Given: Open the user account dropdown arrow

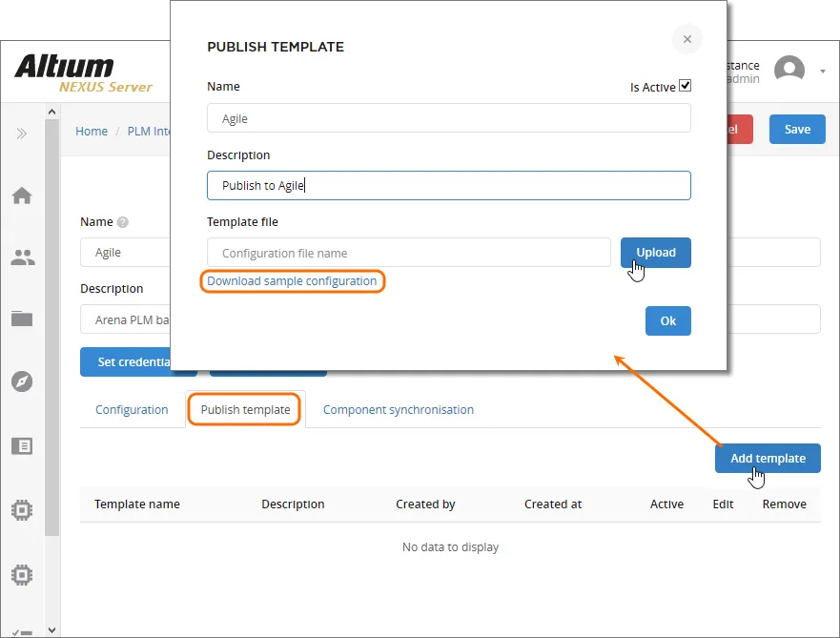Looking at the screenshot, I should click(822, 72).
